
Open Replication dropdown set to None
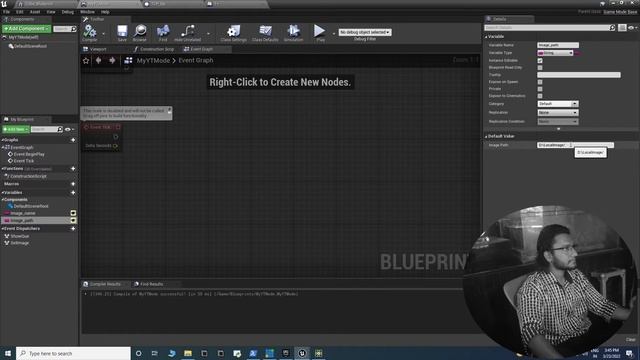click(x=558, y=113)
